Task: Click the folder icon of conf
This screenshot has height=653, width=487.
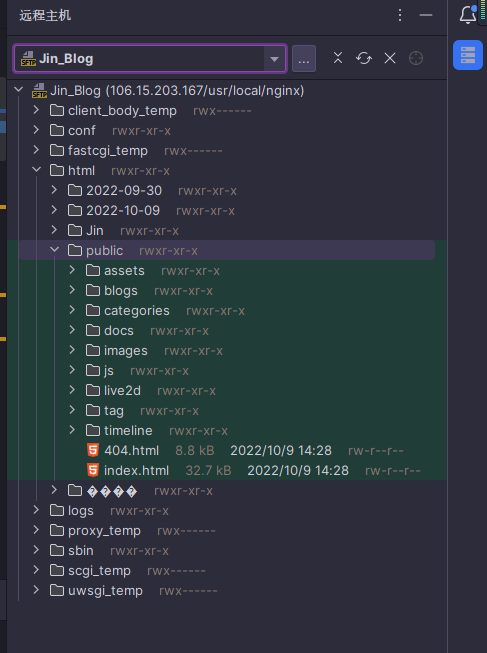Action: 57,130
